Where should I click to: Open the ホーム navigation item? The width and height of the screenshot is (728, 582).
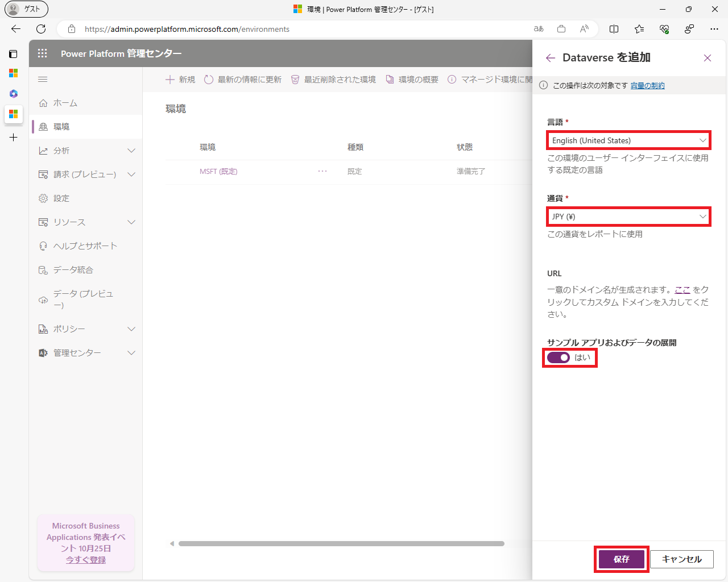tap(85, 103)
